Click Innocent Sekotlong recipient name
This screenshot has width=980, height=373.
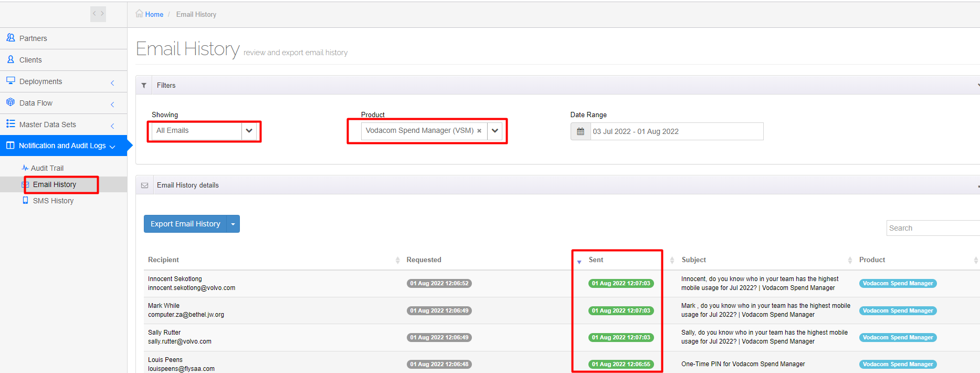click(175, 279)
